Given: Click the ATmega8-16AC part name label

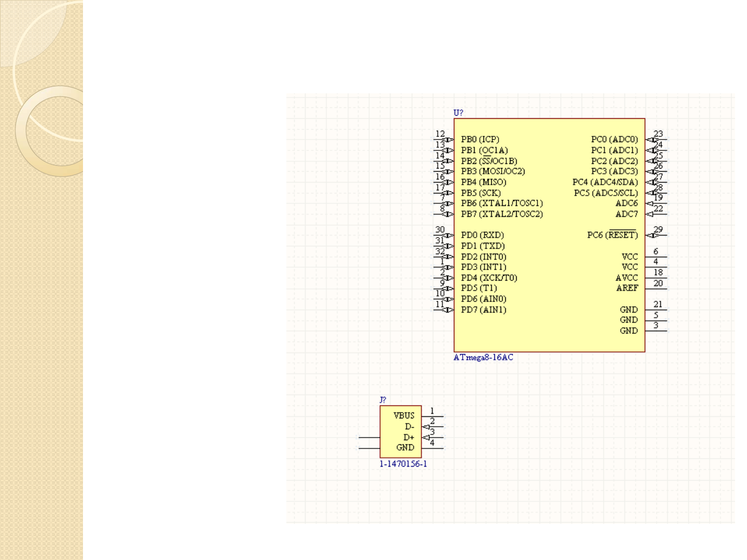Looking at the screenshot, I should [483, 357].
